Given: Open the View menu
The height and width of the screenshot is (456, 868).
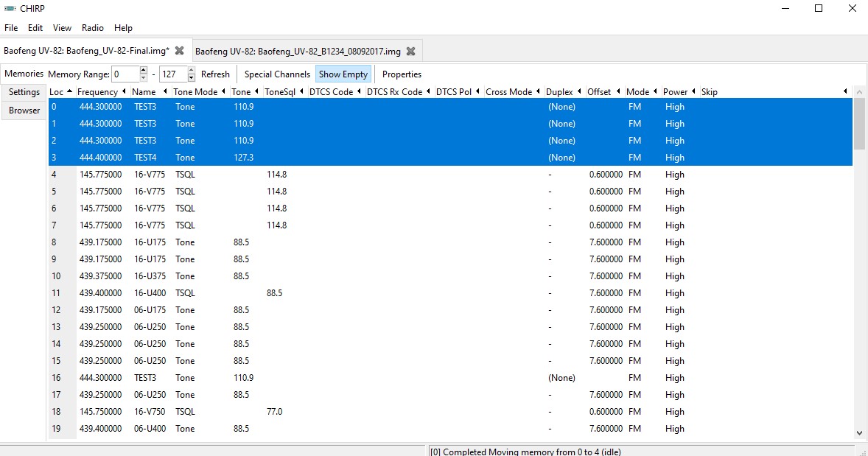Looking at the screenshot, I should [x=62, y=28].
